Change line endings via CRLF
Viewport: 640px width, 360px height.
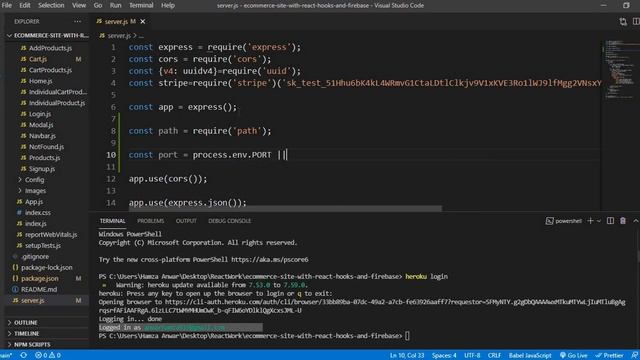click(494, 356)
